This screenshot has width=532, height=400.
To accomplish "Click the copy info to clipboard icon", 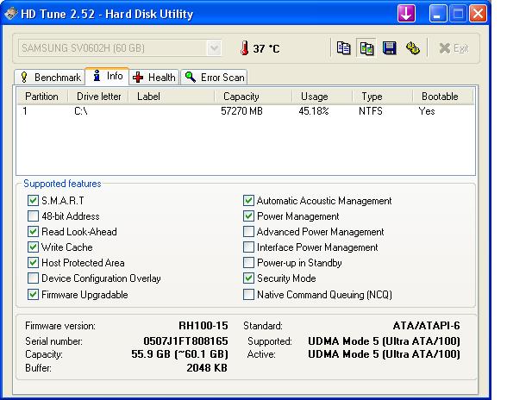I will coord(343,48).
